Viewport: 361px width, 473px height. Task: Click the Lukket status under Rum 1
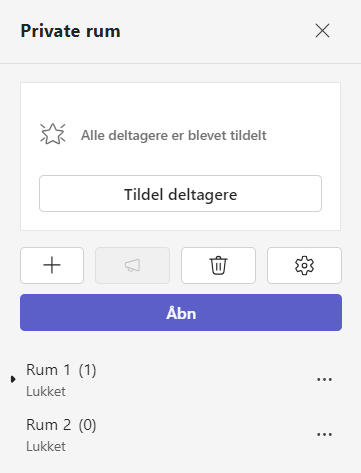(46, 391)
